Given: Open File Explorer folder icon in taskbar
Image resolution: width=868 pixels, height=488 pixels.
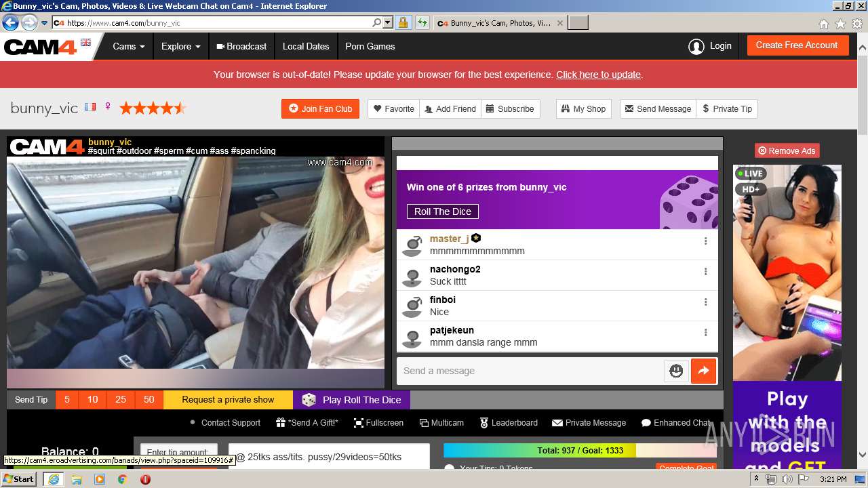Looking at the screenshot, I should (x=77, y=479).
